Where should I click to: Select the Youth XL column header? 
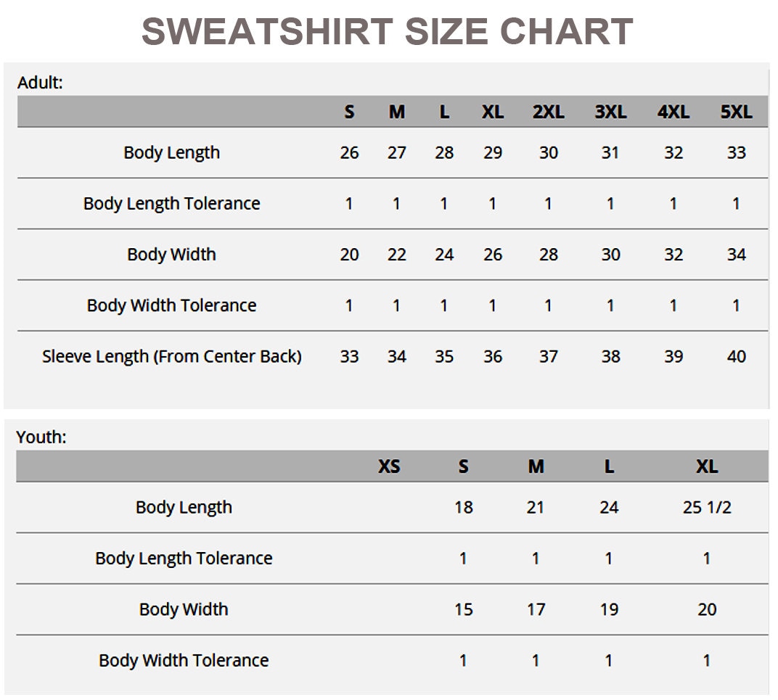pos(706,466)
